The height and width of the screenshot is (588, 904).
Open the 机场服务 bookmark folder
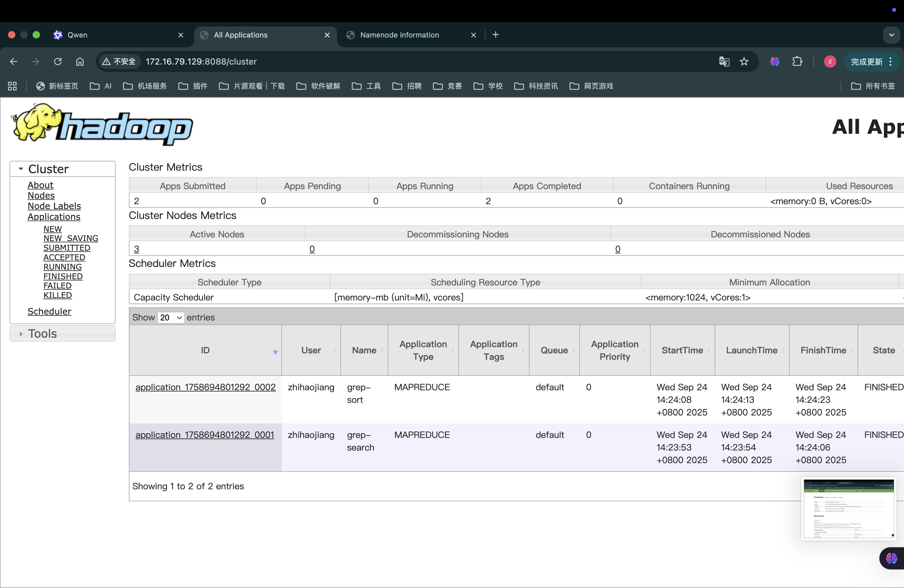click(145, 86)
